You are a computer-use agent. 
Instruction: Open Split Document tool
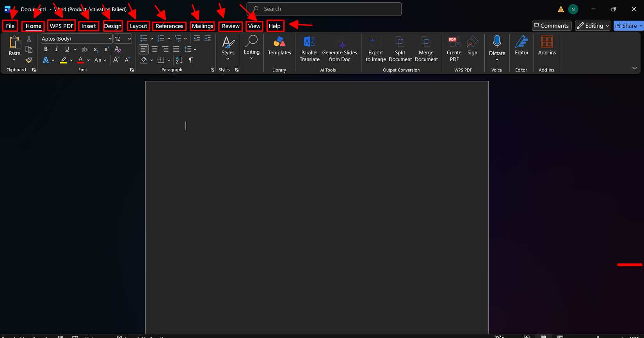coord(400,49)
